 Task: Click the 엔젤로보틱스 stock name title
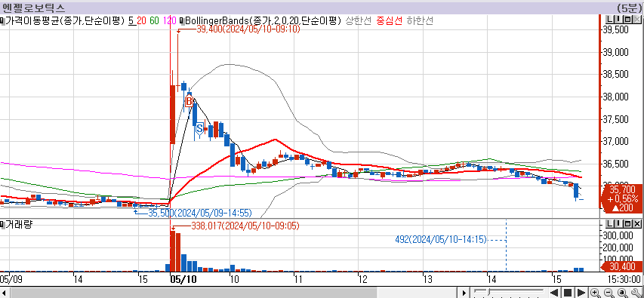point(33,8)
